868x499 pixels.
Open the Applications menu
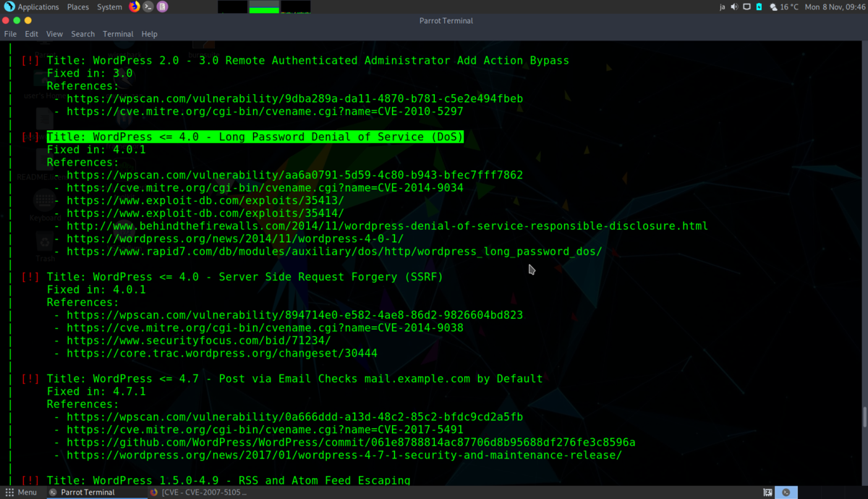tap(38, 7)
